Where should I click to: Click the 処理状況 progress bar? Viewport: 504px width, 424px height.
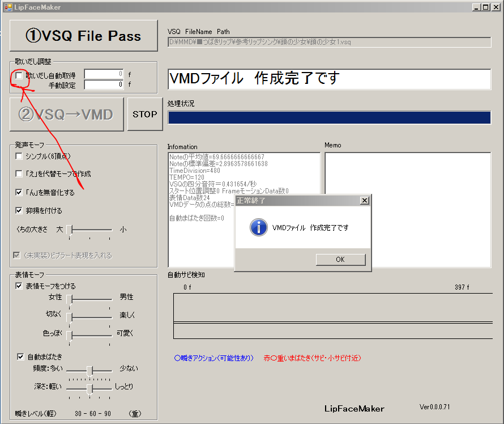point(330,117)
